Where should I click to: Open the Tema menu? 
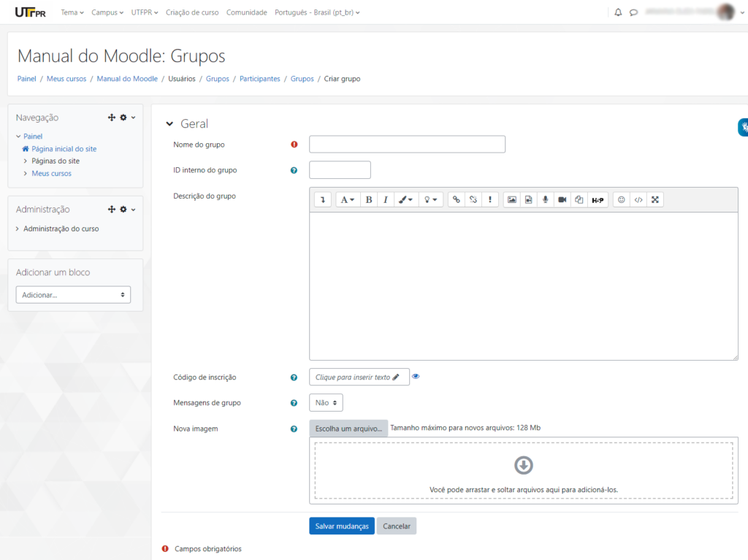pos(72,12)
